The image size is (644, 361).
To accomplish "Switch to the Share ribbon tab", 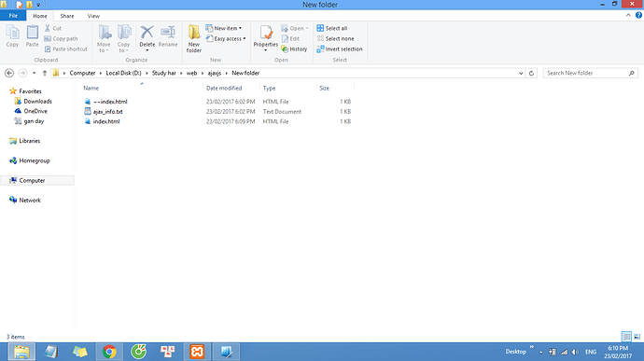I will 67,16.
